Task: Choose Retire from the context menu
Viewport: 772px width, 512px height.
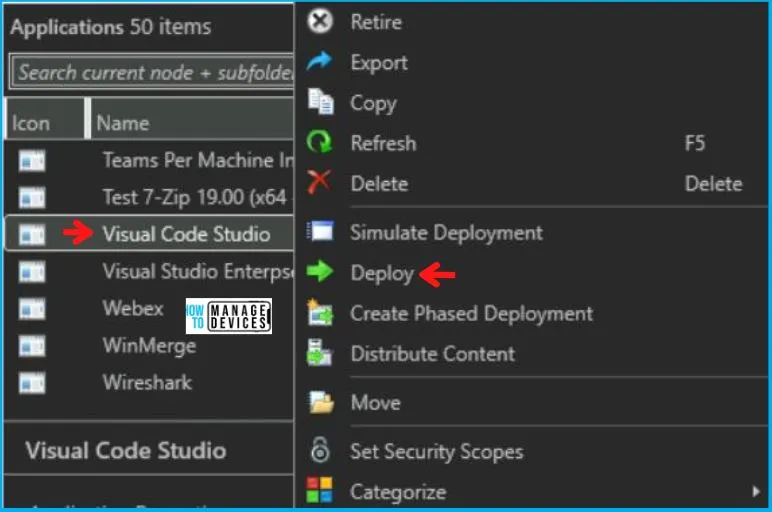Action: (532, 22)
